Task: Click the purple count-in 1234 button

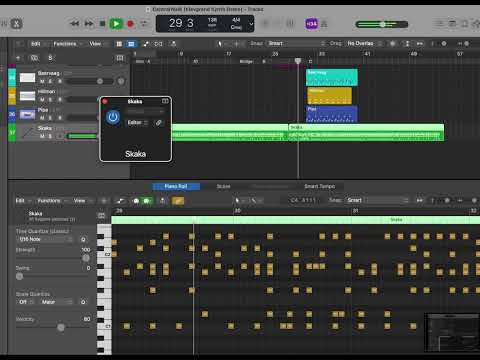Action: 311,24
